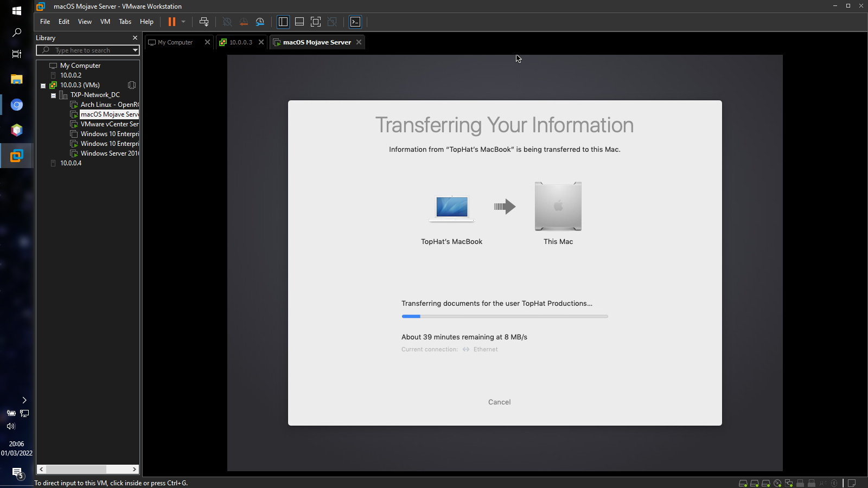Click the TopHat's MacBook laptop image
868x488 pixels.
[452, 209]
